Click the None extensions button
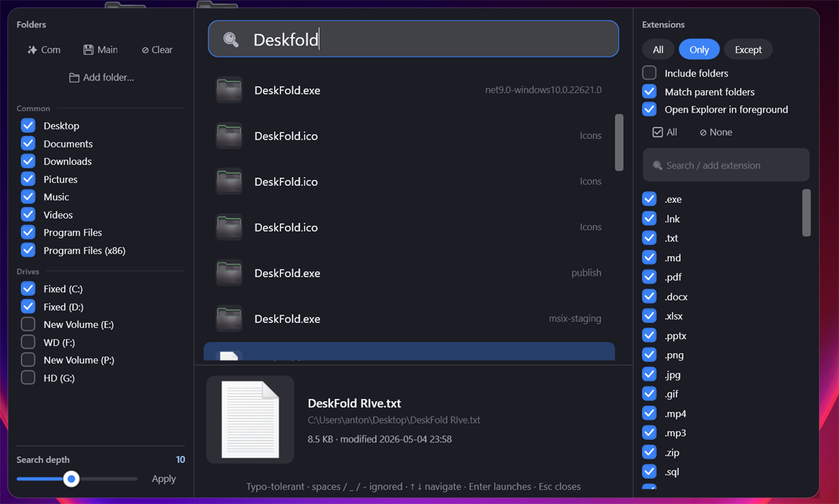 click(x=716, y=132)
